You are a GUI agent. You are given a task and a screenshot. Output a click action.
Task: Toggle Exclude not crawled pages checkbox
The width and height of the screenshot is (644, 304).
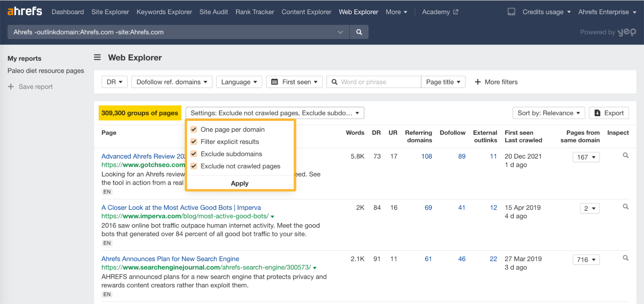[x=194, y=166]
